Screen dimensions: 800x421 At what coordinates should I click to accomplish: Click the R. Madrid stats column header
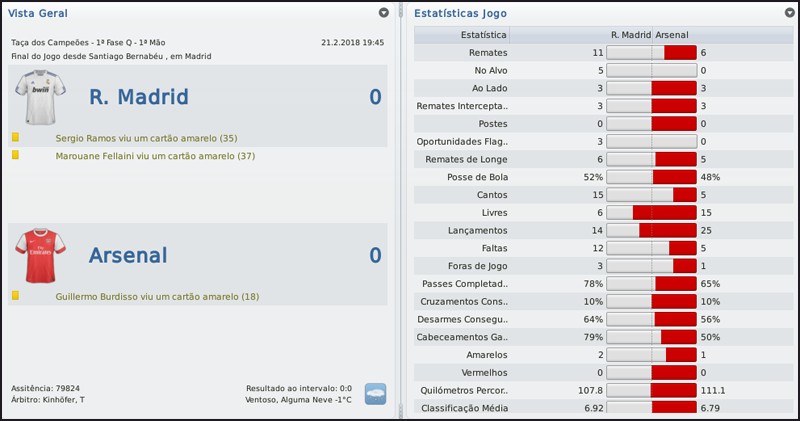[630, 34]
